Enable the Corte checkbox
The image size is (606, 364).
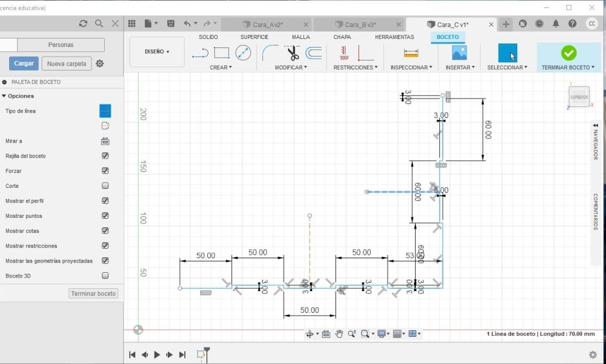click(105, 186)
